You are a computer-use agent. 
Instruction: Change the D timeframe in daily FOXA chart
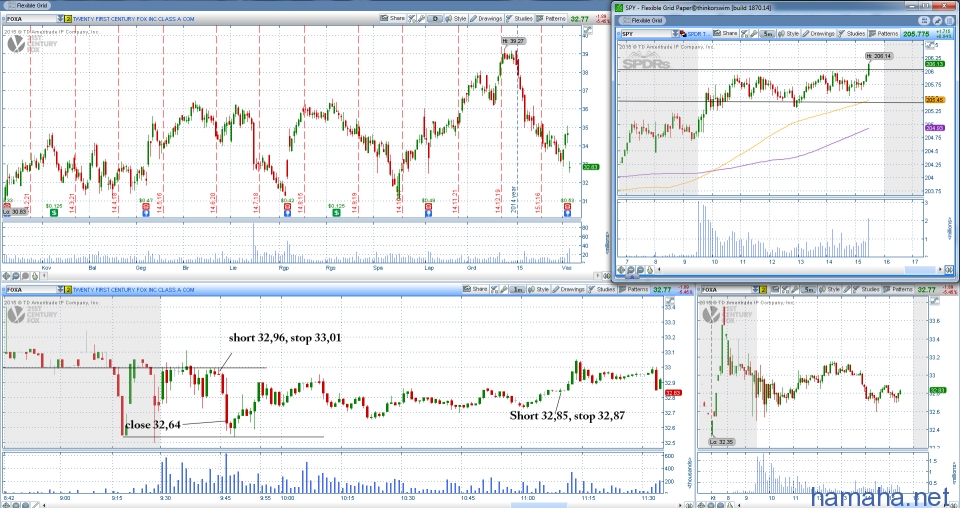[435, 18]
